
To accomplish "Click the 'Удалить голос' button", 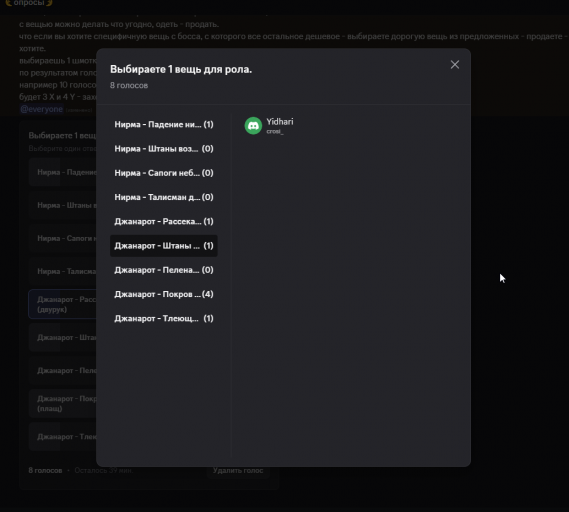I will [x=238, y=471].
